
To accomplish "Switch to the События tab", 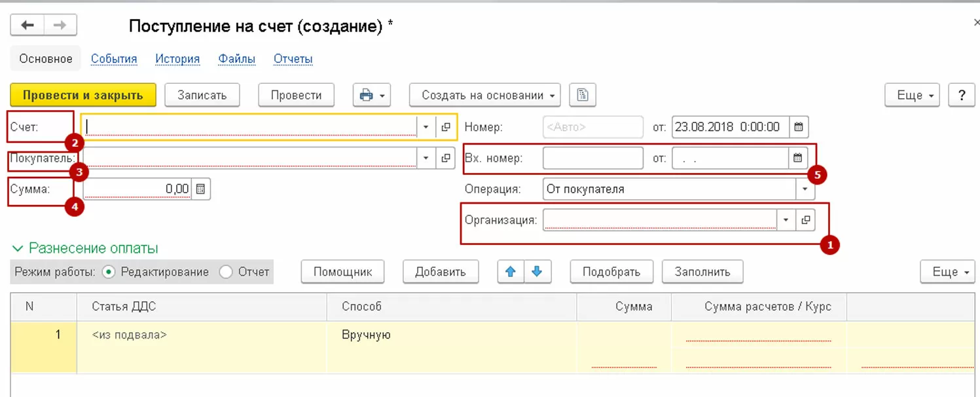I will 114,59.
